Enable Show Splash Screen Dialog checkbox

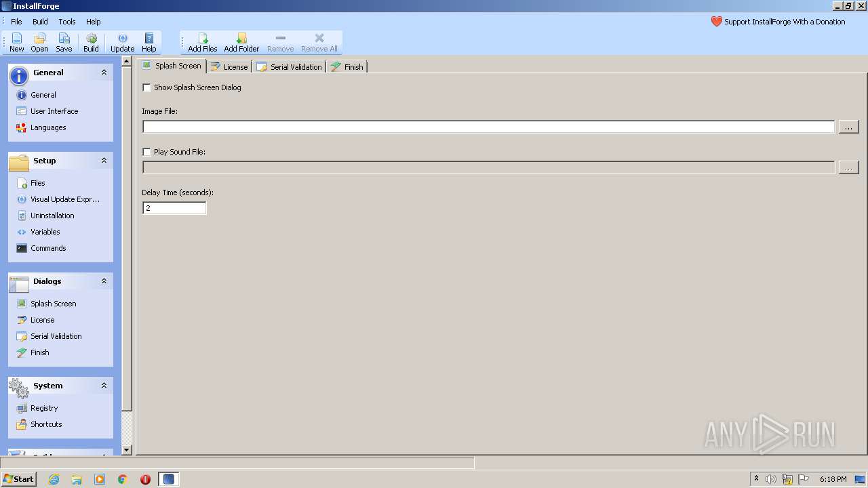(146, 87)
